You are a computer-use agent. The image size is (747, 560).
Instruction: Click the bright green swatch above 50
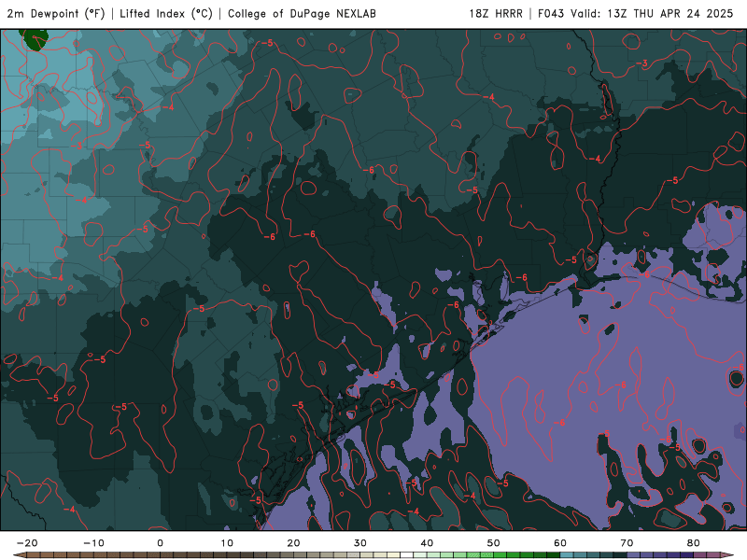(500, 555)
